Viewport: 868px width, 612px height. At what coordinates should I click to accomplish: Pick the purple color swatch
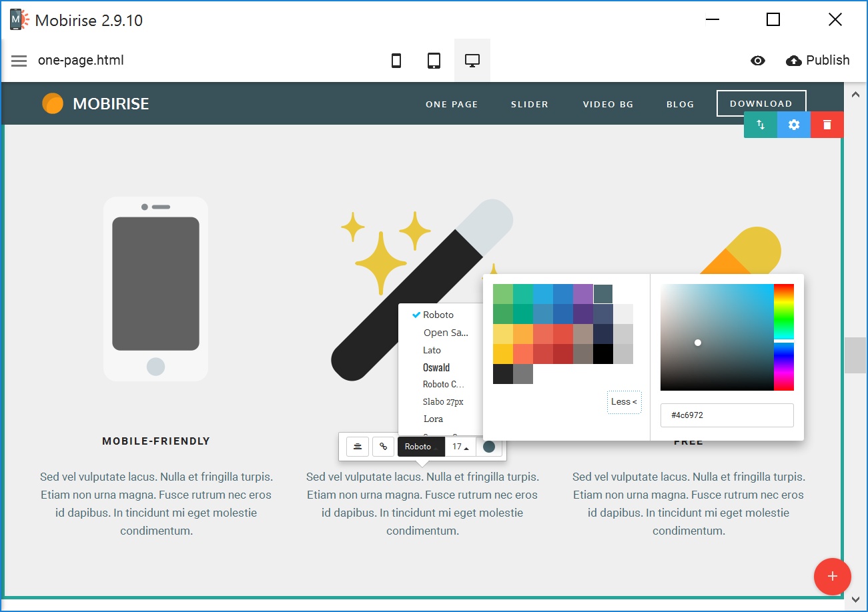pyautogui.click(x=583, y=294)
